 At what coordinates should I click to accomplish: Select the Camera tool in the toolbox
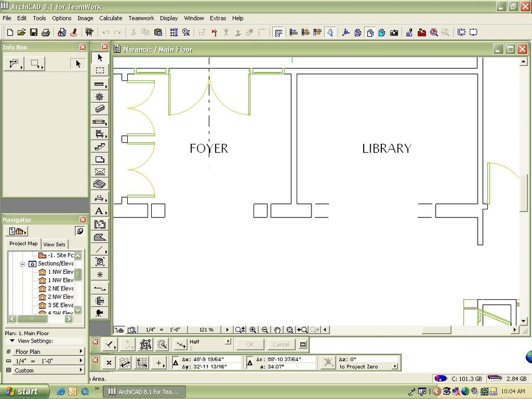tap(100, 313)
